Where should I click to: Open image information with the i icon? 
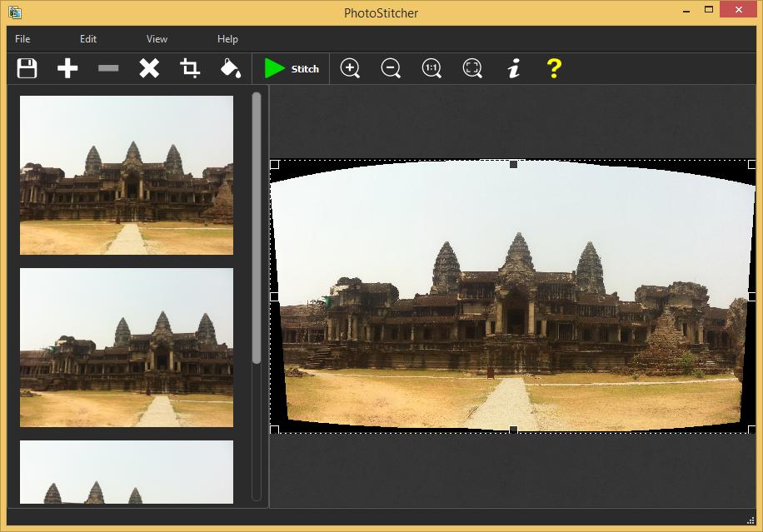[x=512, y=68]
